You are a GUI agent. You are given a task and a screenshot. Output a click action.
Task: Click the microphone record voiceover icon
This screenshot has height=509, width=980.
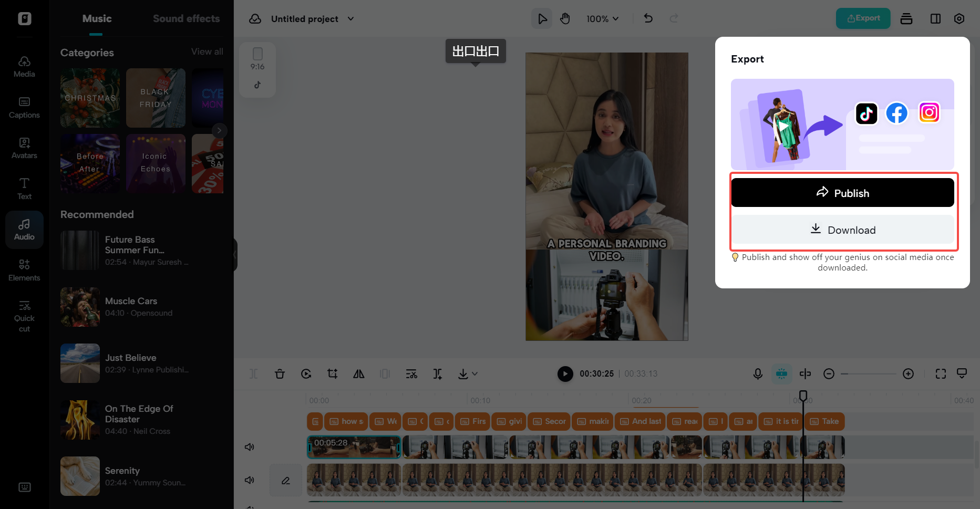point(758,374)
